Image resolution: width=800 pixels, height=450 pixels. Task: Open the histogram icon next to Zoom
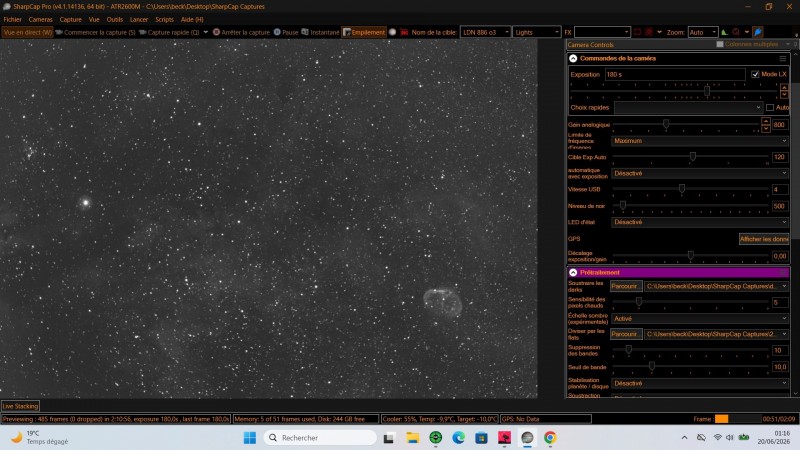[x=724, y=32]
